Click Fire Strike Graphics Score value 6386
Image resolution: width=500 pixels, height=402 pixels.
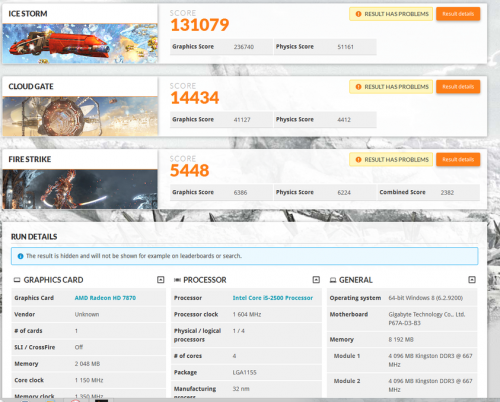pos(240,193)
